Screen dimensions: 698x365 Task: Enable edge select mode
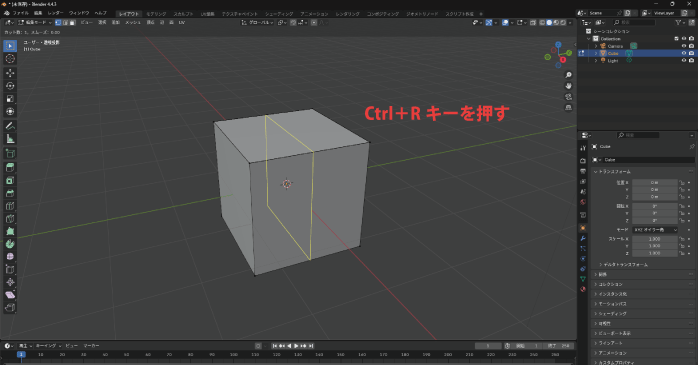point(65,22)
